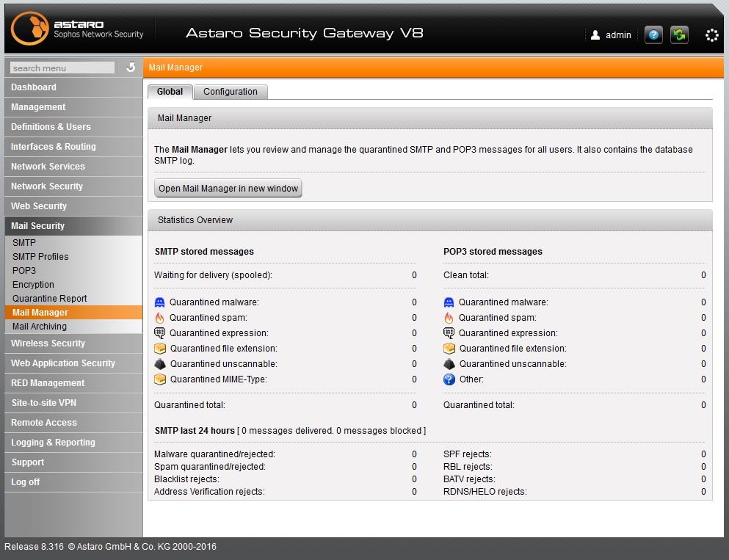Image resolution: width=729 pixels, height=560 pixels.
Task: Open Site-to-site VPN menu
Action: [x=73, y=403]
